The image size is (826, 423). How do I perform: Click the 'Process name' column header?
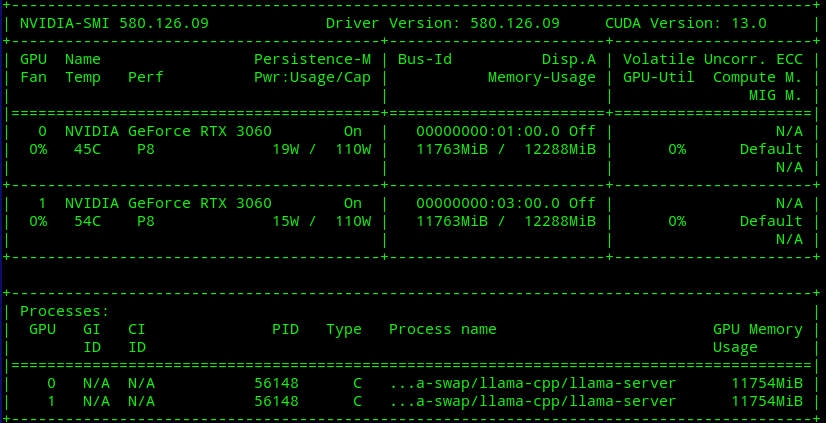(x=442, y=330)
